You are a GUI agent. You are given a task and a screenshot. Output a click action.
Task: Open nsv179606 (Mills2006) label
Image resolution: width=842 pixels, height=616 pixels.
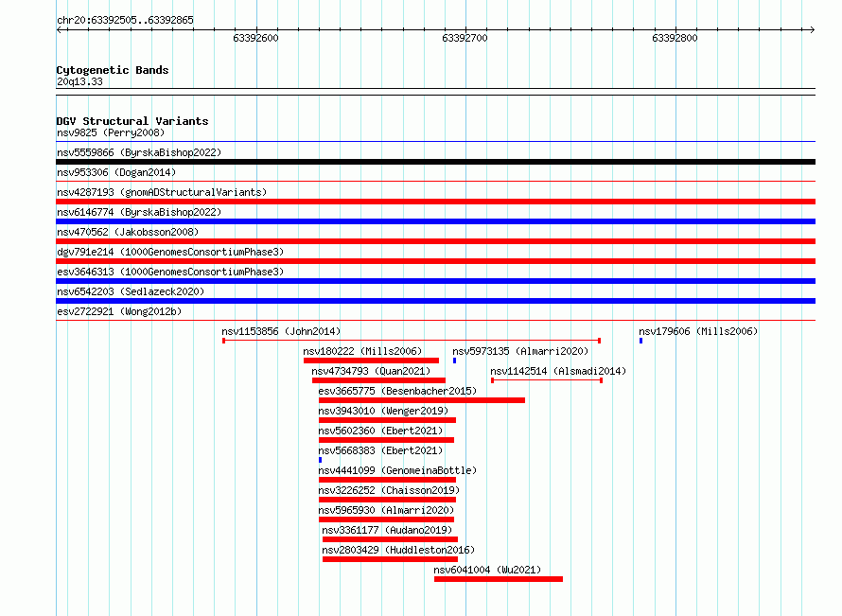[698, 331]
